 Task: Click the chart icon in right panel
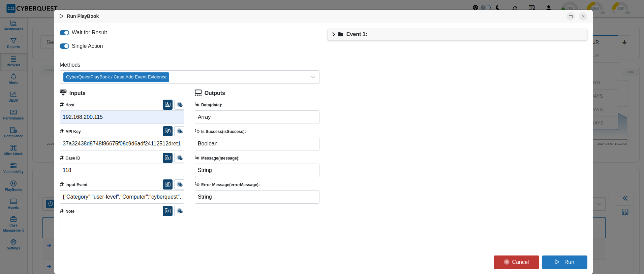click(625, 212)
